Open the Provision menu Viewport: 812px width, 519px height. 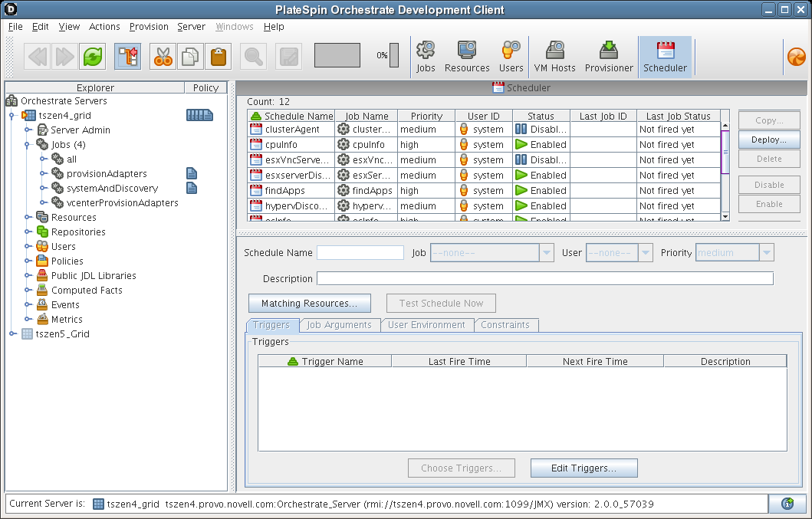pos(149,27)
